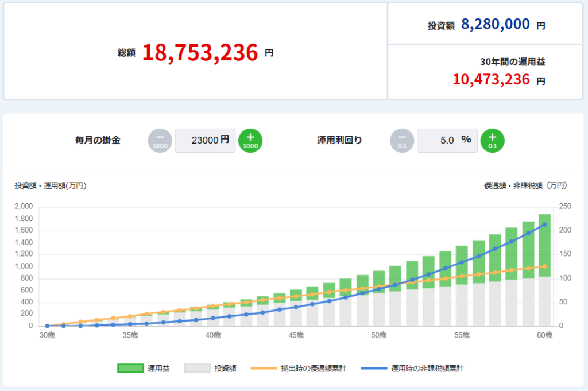Click the 1,000 left axis value
This screenshot has width=588, height=391.
(24, 266)
